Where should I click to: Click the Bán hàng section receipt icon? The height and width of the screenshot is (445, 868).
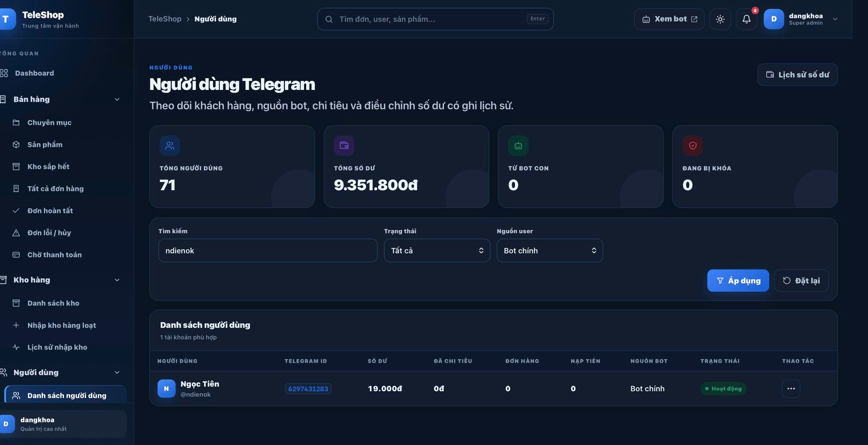point(3,99)
